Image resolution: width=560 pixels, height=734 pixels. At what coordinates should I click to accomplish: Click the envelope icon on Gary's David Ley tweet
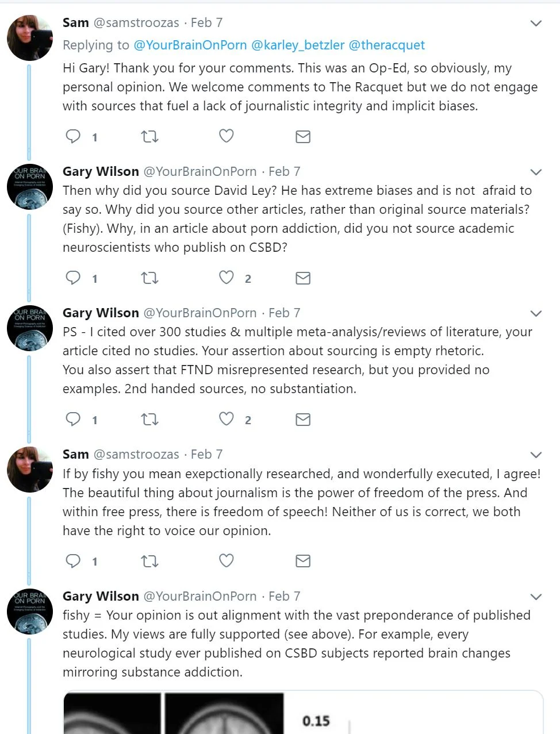pyautogui.click(x=303, y=278)
